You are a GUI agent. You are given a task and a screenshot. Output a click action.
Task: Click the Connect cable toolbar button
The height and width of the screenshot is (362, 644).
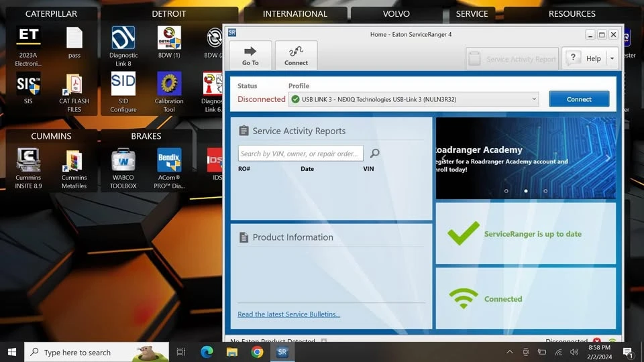coord(296,56)
